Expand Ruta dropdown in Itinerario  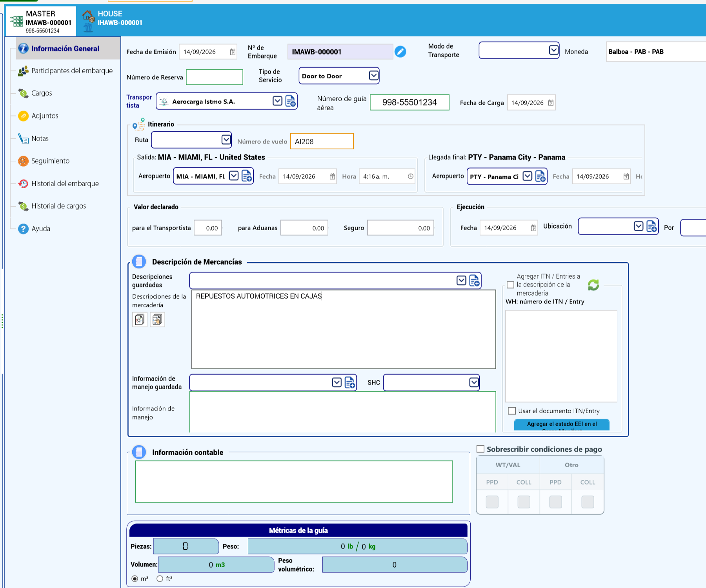click(x=226, y=140)
